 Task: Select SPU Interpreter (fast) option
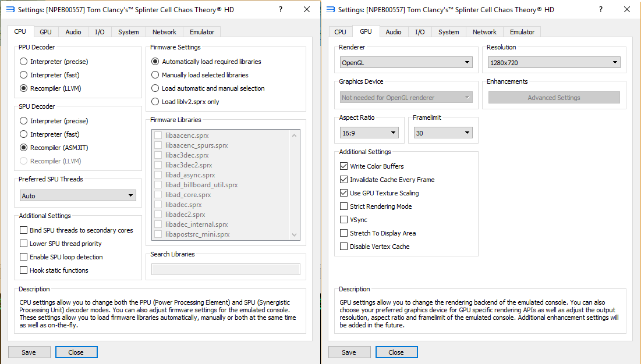pyautogui.click(x=23, y=134)
